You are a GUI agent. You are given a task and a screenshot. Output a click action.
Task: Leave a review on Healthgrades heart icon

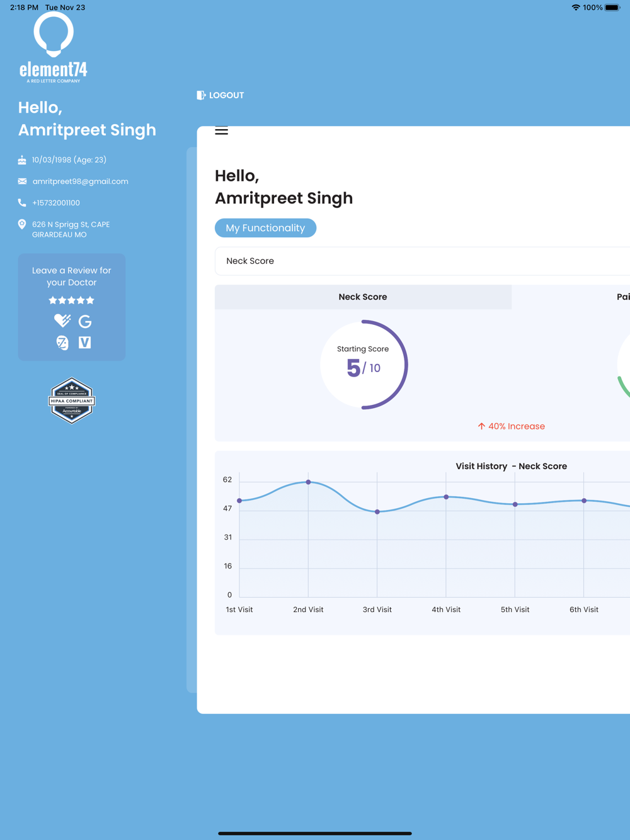[62, 321]
